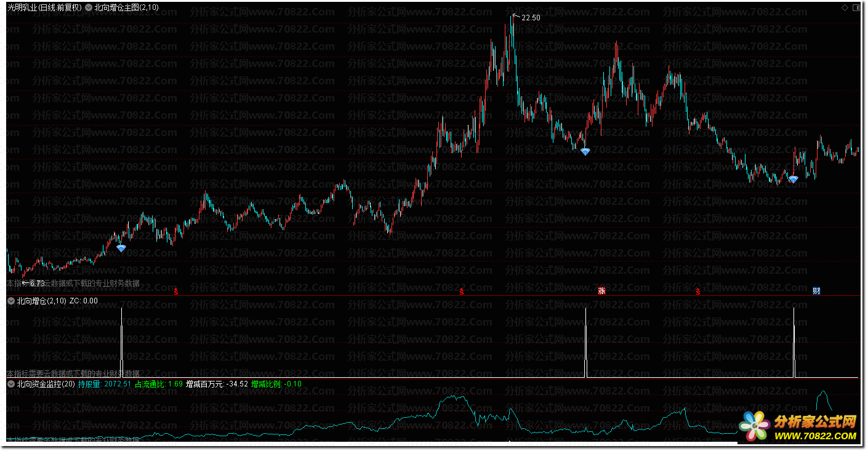Click the ZC: 0.00 value

click(x=84, y=301)
